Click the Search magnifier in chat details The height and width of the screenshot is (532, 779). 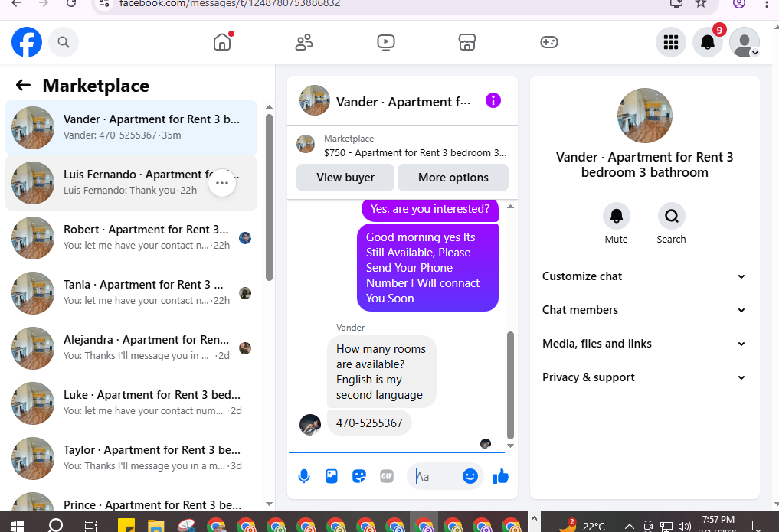pos(672,216)
